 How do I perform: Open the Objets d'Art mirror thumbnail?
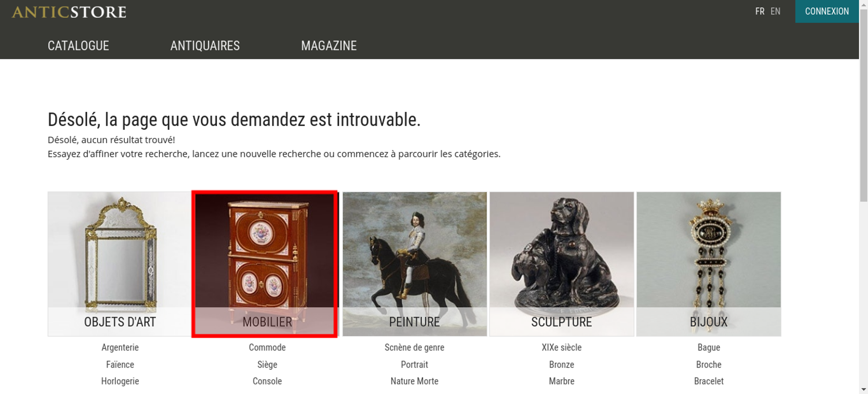tap(120, 264)
